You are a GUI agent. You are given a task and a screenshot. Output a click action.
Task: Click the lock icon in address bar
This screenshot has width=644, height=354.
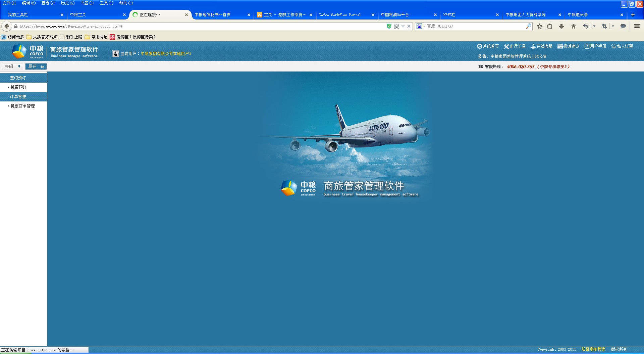point(15,26)
